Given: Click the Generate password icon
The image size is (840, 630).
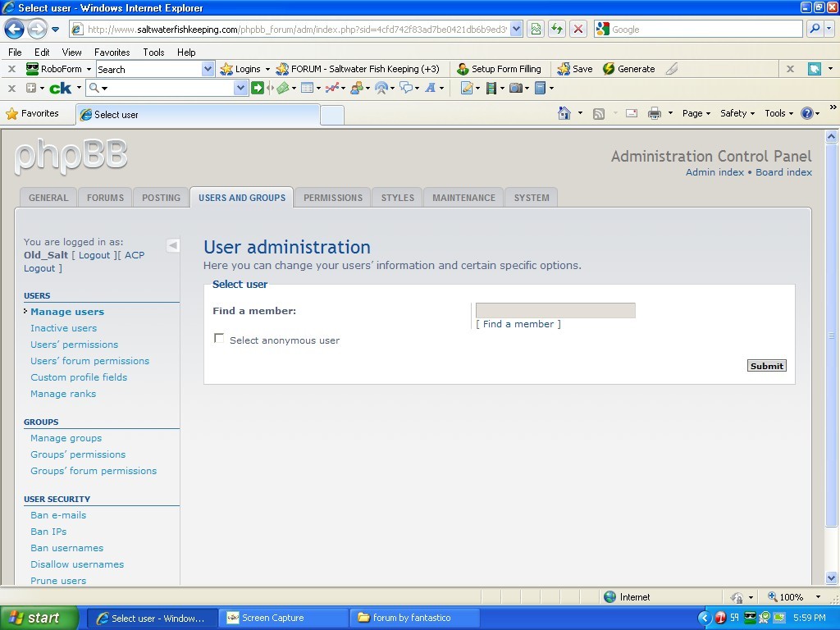Looking at the screenshot, I should click(x=628, y=69).
